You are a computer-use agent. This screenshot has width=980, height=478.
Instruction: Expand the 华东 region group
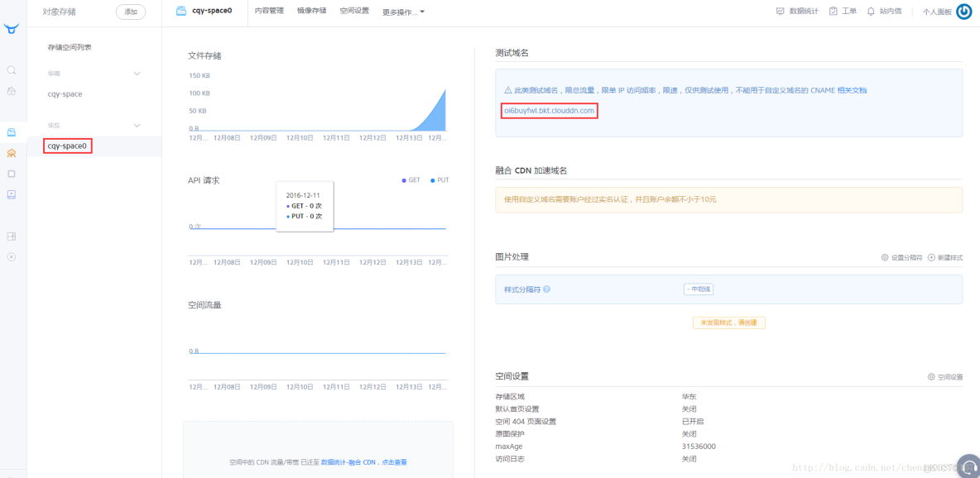tap(137, 125)
